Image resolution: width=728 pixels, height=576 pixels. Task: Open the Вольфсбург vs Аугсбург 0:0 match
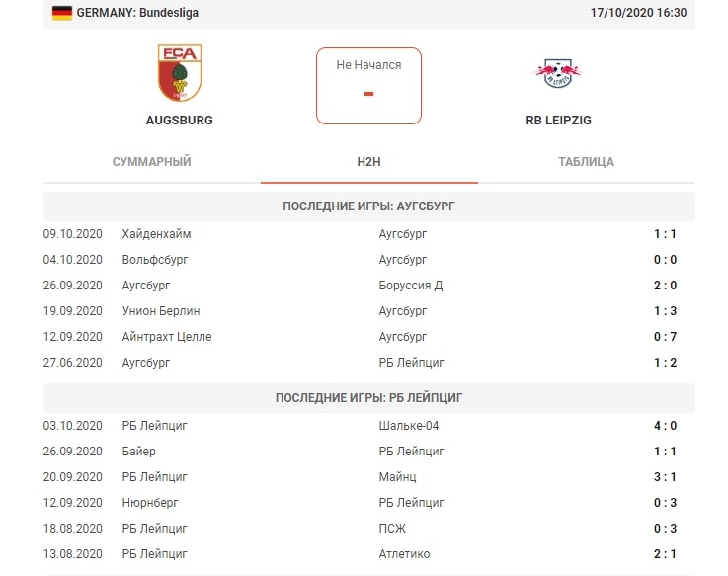368,260
